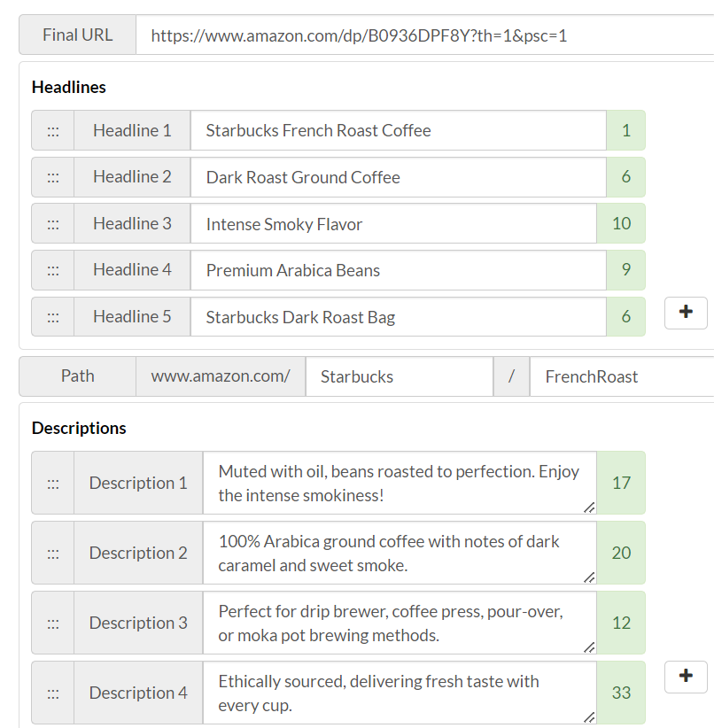Screen dimensions: 714x728
Task: Edit the Headline 4 field 'Premium Arabica Beans'
Action: click(398, 270)
